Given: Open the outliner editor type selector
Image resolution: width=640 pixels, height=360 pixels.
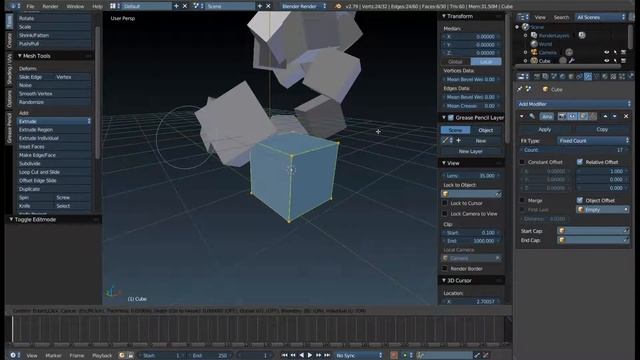Looking at the screenshot, I should click(523, 17).
